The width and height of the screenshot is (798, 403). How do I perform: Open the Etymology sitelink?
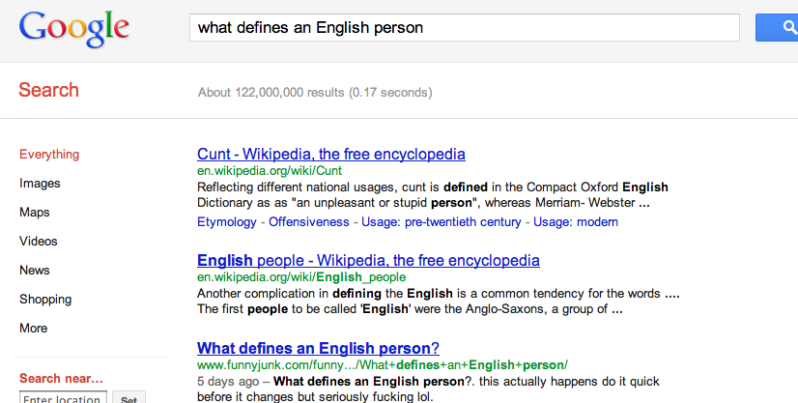[x=227, y=222]
